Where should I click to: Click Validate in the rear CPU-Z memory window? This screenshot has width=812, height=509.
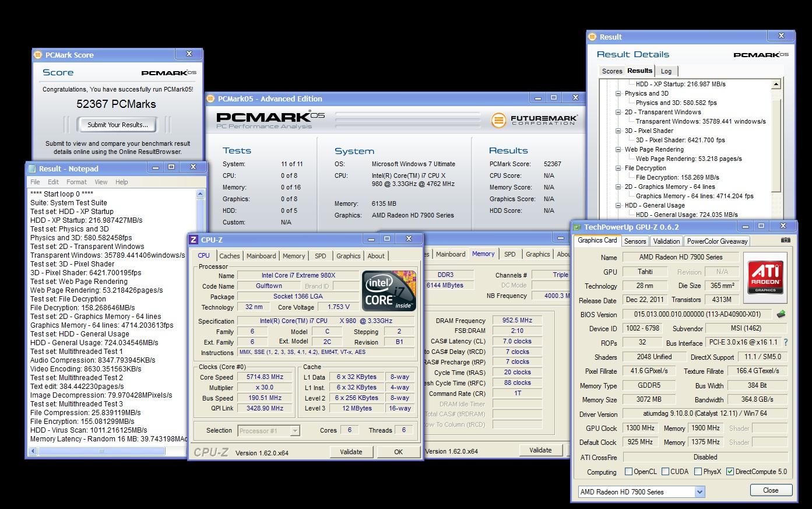(540, 450)
